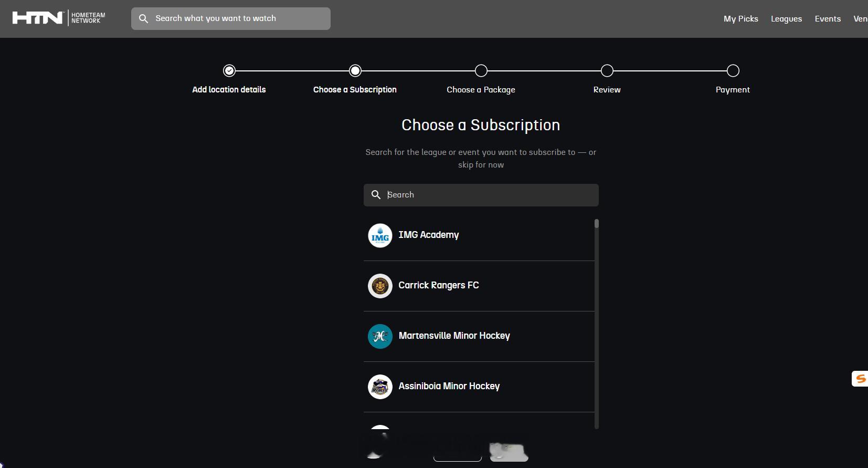The image size is (868, 468).
Task: Click the 'Choose a Subscription' step label
Action: pyautogui.click(x=355, y=90)
